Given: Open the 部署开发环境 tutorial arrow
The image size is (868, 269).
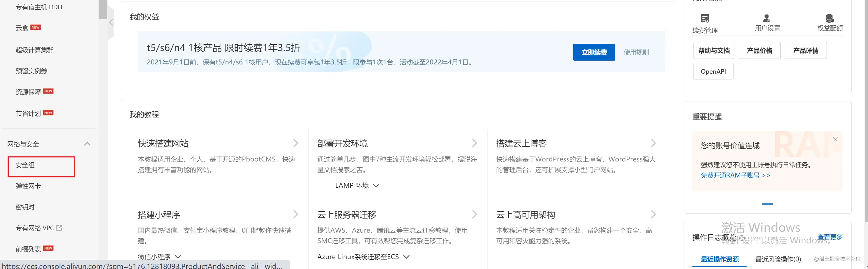Looking at the screenshot, I should coord(474,143).
